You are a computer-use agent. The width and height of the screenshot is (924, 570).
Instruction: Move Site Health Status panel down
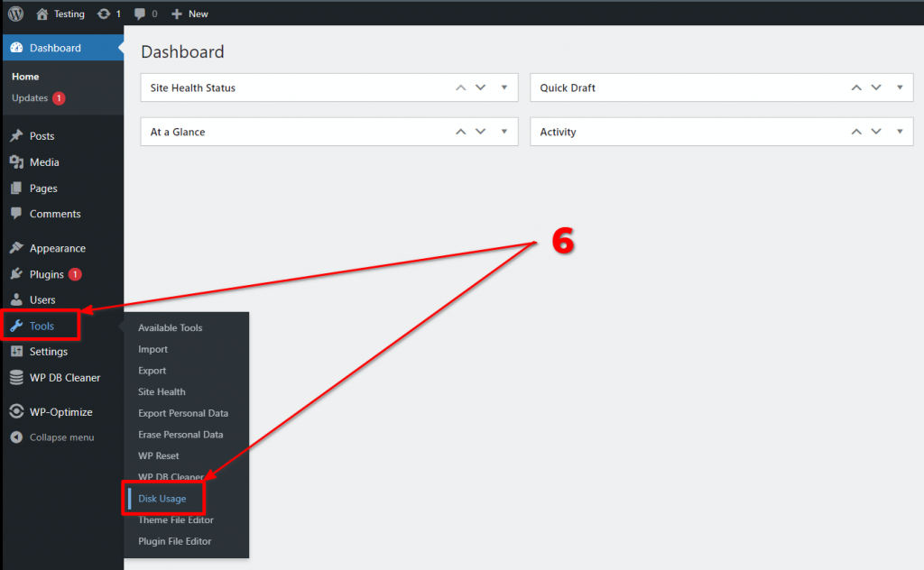481,87
